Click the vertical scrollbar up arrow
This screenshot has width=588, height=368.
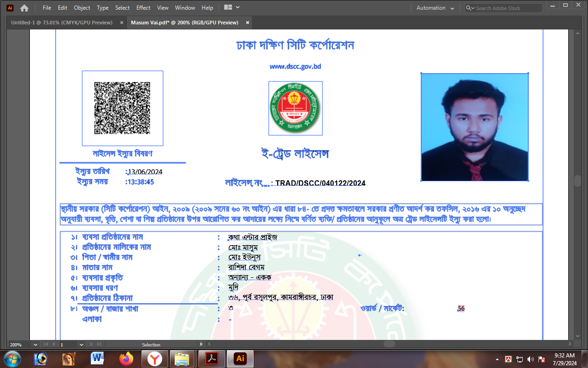click(578, 33)
